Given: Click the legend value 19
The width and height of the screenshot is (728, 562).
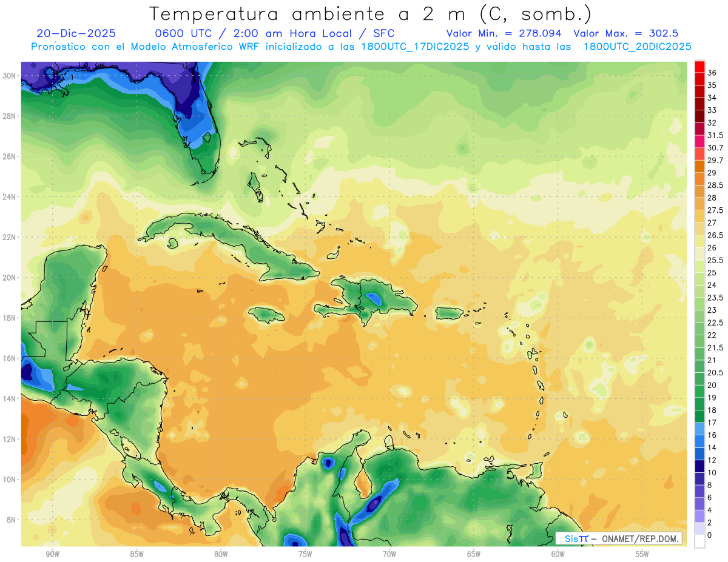Looking at the screenshot, I should pyautogui.click(x=712, y=398).
